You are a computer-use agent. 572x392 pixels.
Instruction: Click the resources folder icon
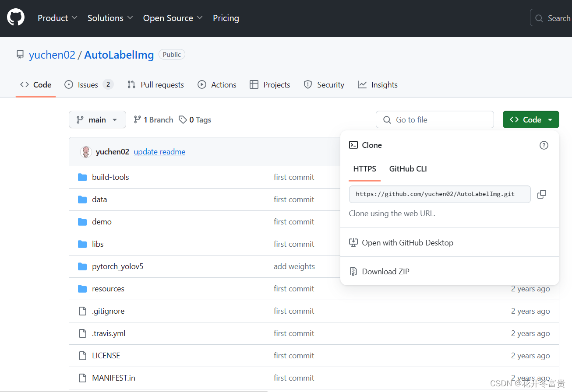(x=82, y=289)
